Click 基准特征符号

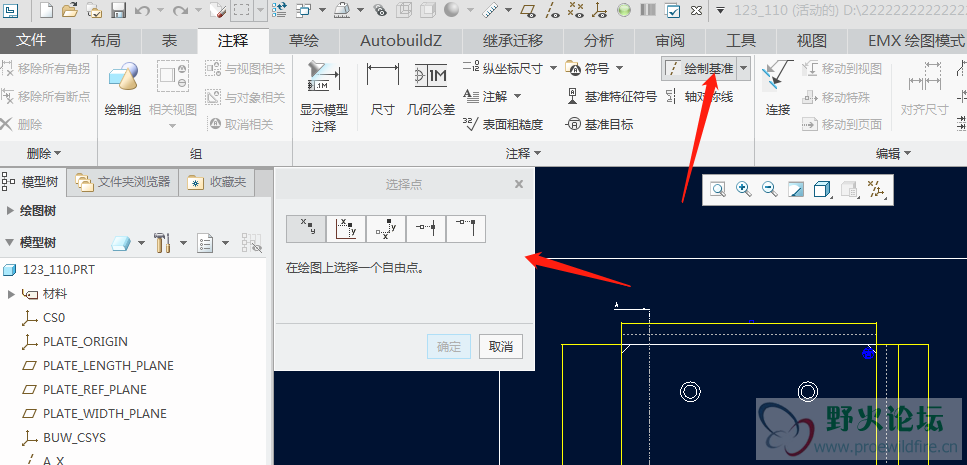(611, 96)
